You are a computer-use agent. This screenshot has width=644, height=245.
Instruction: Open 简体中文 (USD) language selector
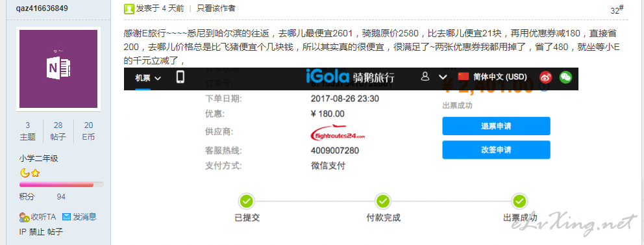click(x=500, y=77)
